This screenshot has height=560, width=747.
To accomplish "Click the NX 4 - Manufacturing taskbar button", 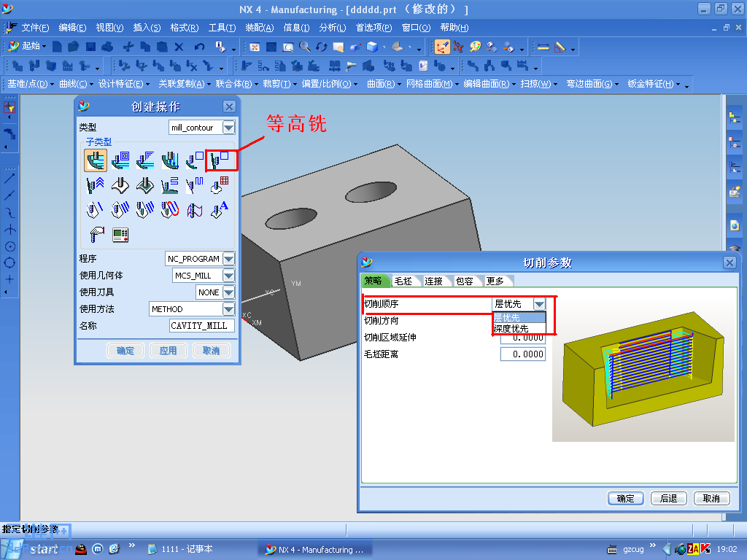I will coord(315,549).
